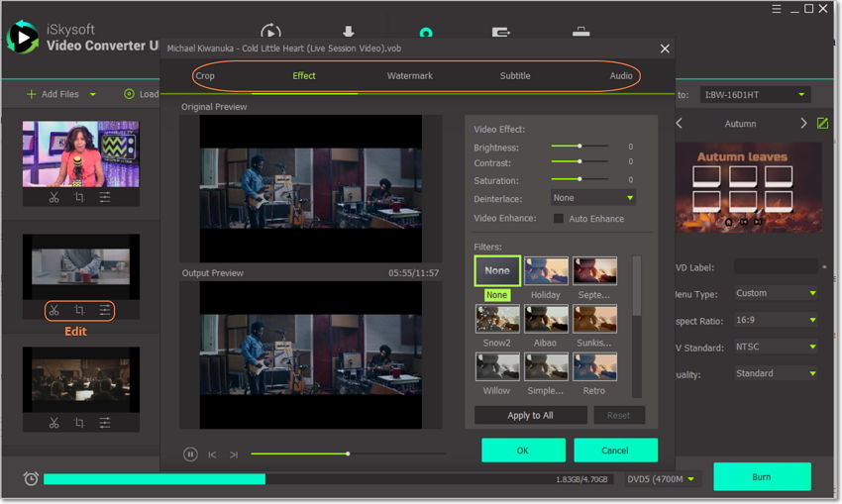Open the TV Standard dropdown

(x=776, y=348)
